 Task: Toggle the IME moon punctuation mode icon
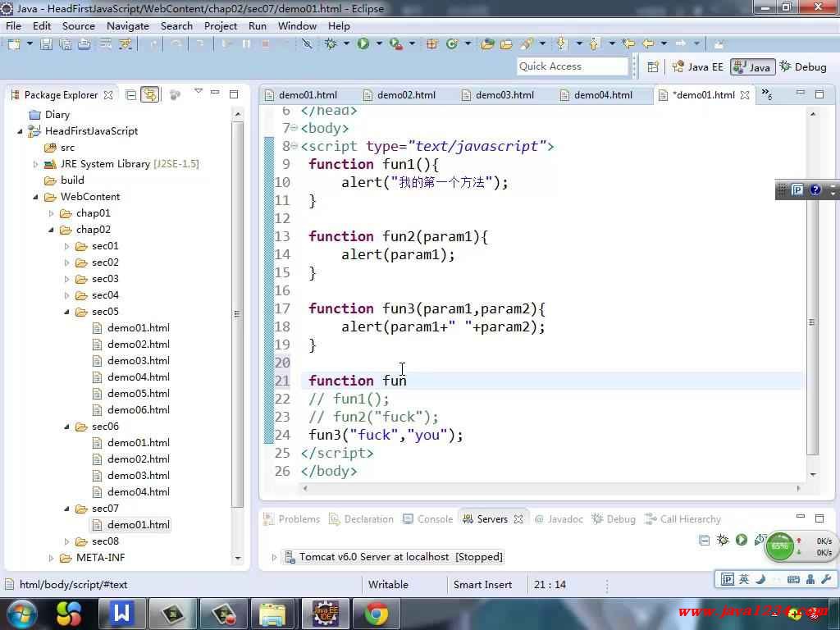[x=760, y=579]
